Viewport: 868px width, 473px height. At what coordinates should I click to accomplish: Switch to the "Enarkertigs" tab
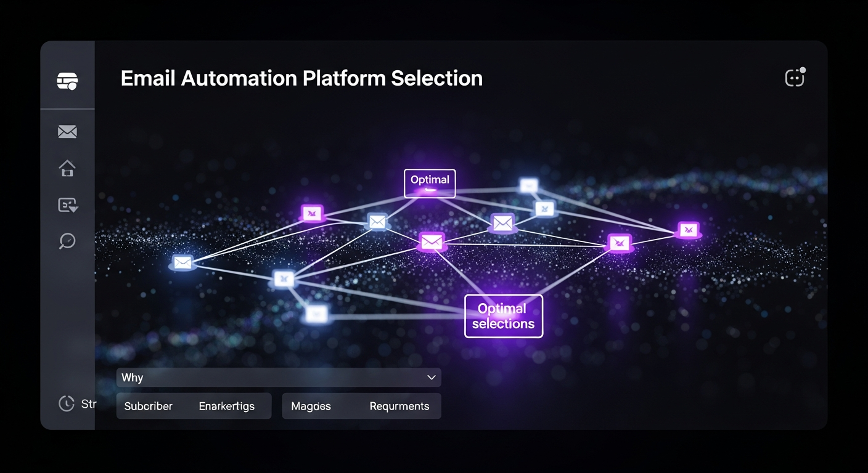[x=226, y=406]
